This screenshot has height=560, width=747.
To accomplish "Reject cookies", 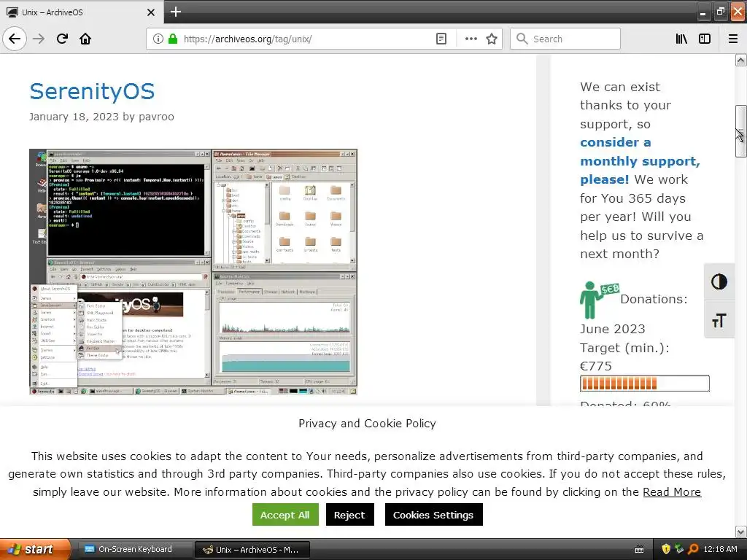I will click(x=349, y=515).
